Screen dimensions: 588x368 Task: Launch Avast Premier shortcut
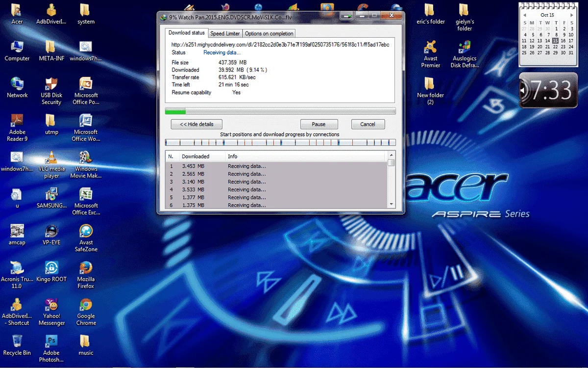[x=430, y=54]
